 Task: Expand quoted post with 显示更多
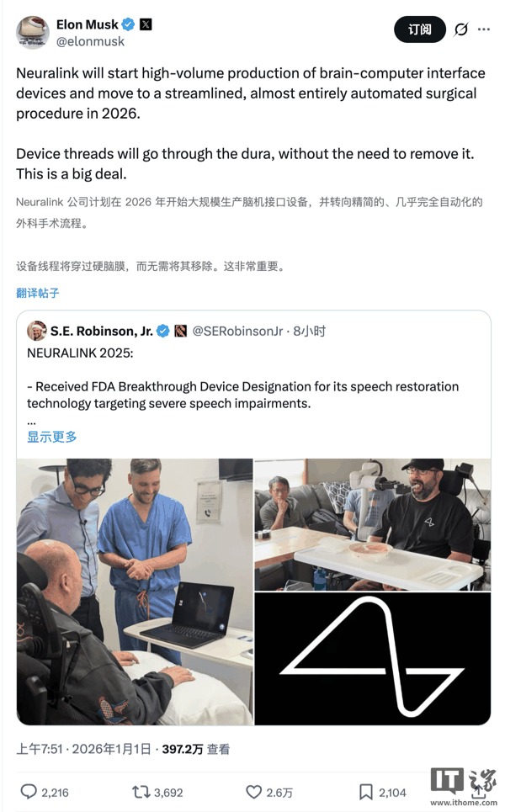pyautogui.click(x=52, y=437)
